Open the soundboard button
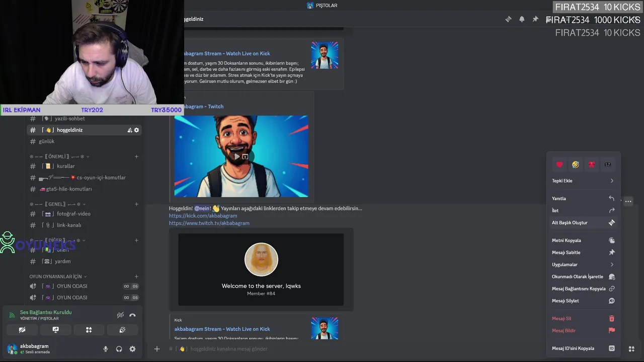Screen dimensions: 644x362 click(x=122, y=330)
